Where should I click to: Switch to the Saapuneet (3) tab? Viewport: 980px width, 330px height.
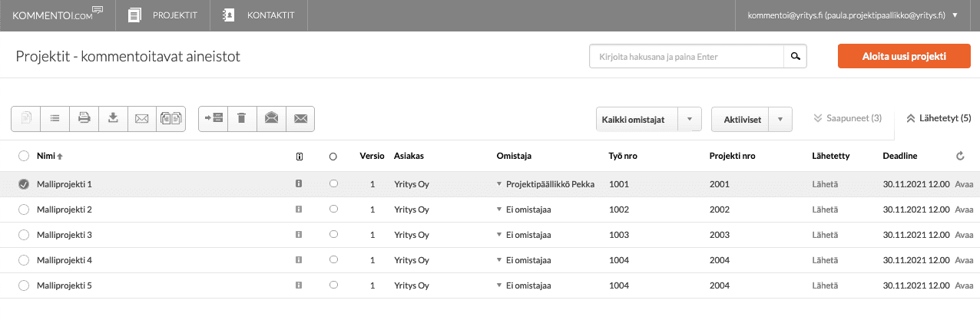pyautogui.click(x=847, y=118)
